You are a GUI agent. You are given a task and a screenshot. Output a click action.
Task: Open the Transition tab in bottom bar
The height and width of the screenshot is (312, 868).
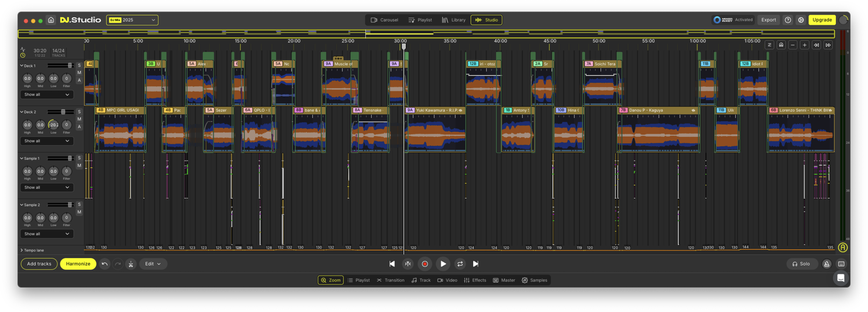[x=391, y=280]
